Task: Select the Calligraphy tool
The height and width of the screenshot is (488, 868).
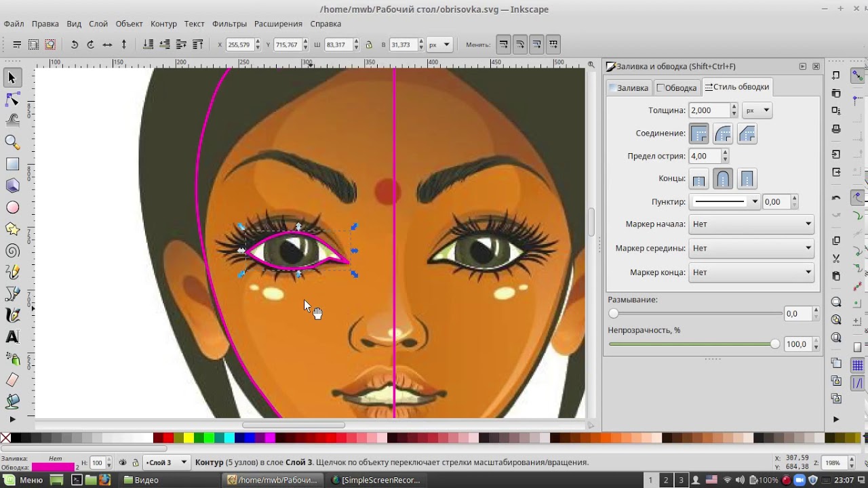Action: point(12,315)
